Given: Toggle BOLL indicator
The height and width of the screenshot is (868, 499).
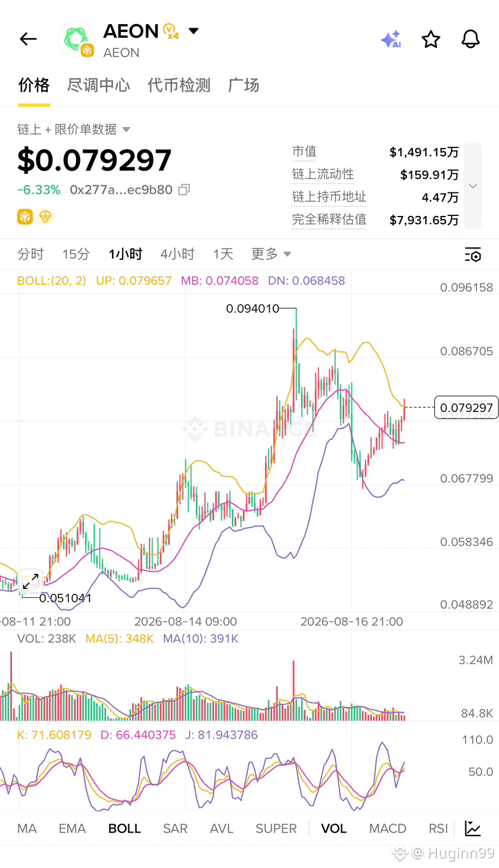Looking at the screenshot, I should pyautogui.click(x=125, y=828).
